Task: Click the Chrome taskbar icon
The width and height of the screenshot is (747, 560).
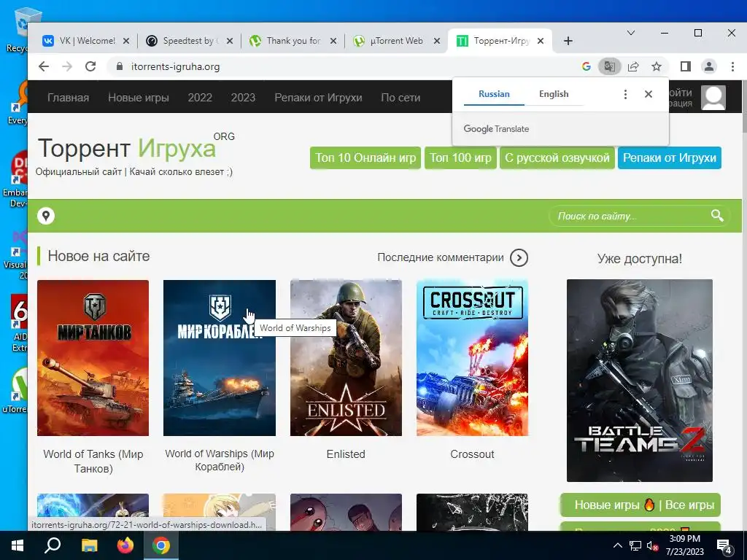Action: click(161, 545)
